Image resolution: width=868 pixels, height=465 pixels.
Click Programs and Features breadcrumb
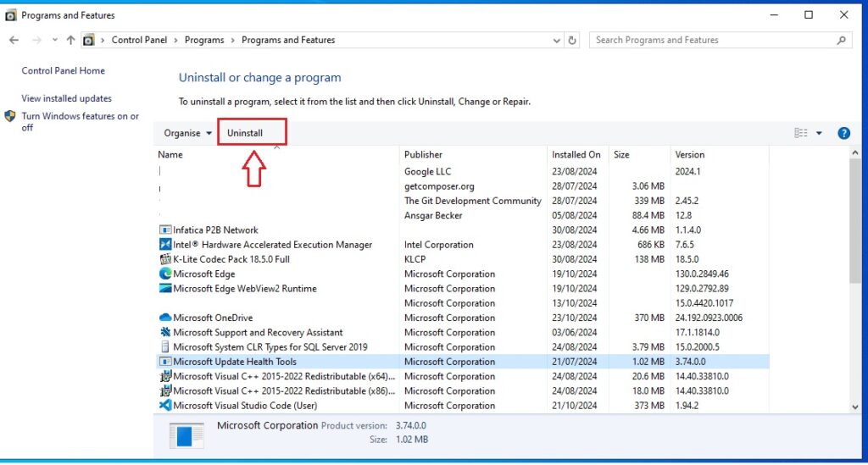pyautogui.click(x=288, y=40)
